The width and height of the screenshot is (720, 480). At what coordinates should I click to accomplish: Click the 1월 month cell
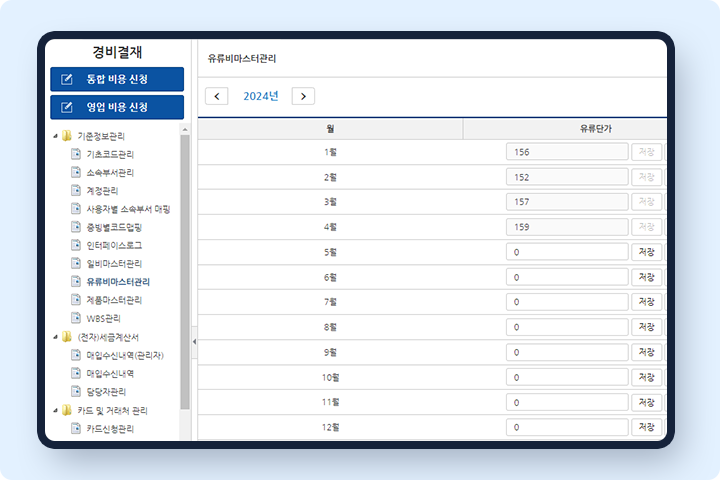point(330,152)
